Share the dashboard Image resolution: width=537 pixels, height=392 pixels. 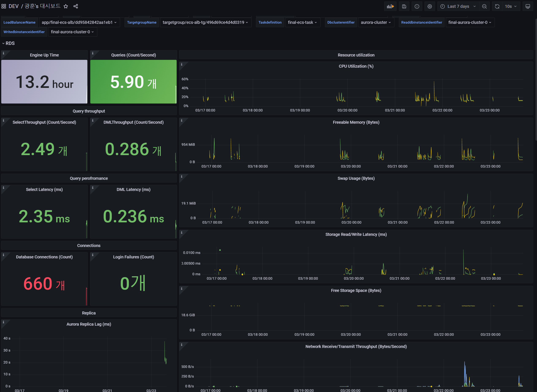pyautogui.click(x=76, y=6)
